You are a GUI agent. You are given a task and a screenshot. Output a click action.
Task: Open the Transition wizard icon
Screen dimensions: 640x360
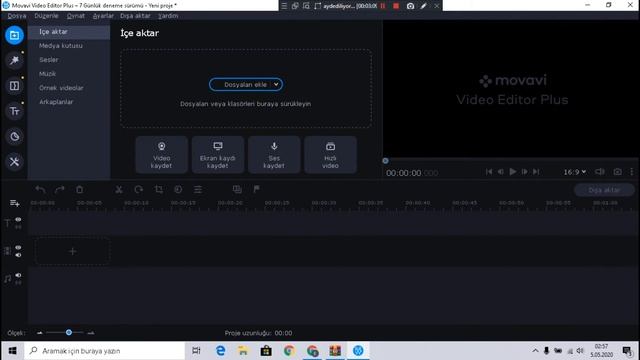[x=237, y=189]
